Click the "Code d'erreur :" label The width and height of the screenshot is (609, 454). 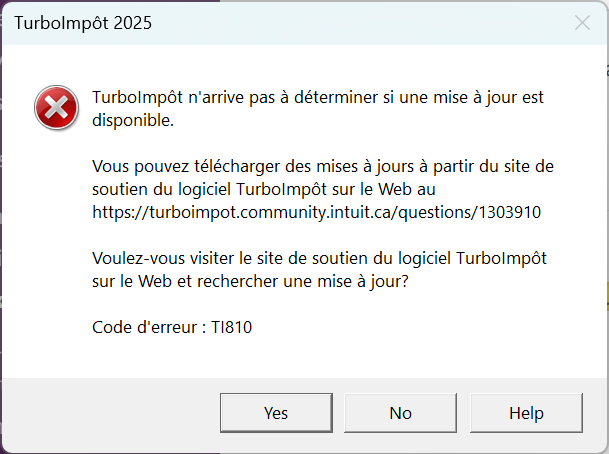(x=149, y=327)
